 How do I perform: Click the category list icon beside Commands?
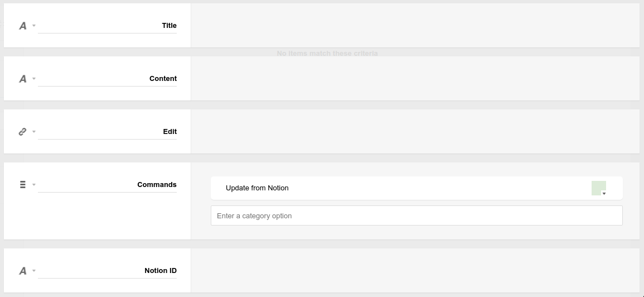tap(23, 185)
